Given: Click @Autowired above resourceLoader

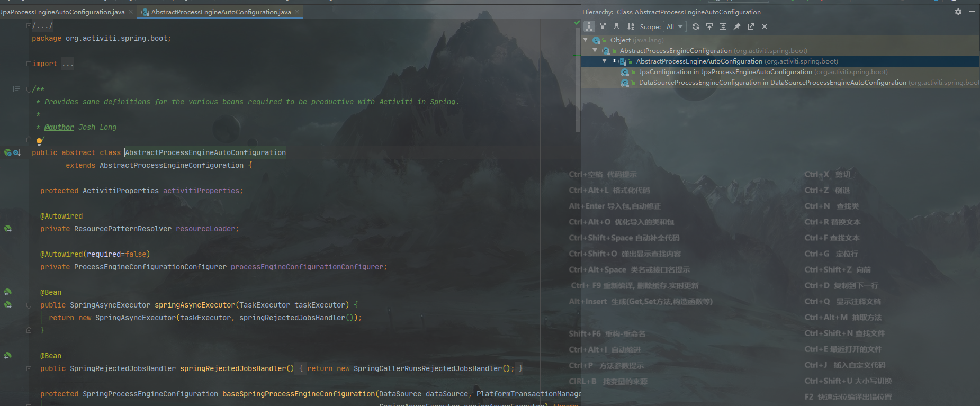Looking at the screenshot, I should 61,216.
